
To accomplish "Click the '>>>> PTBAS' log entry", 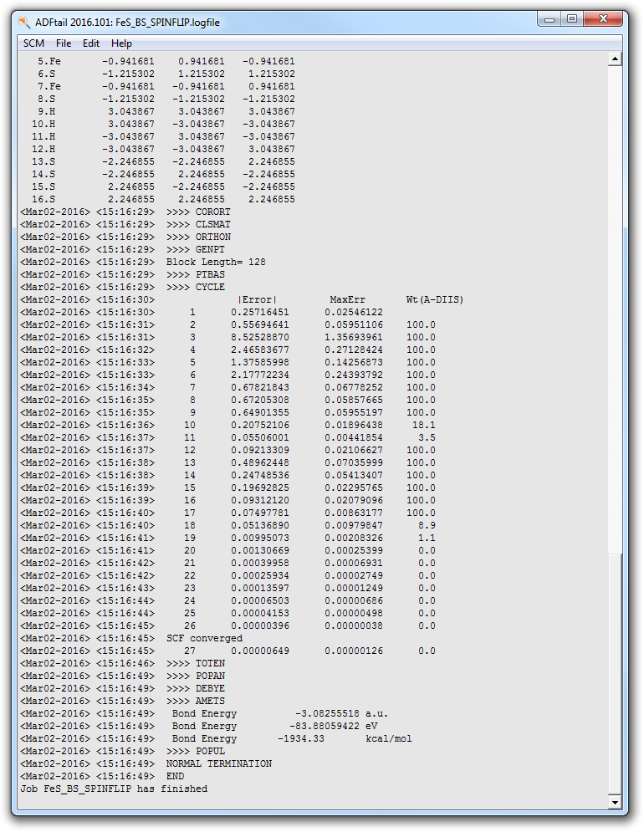I will tap(196, 274).
